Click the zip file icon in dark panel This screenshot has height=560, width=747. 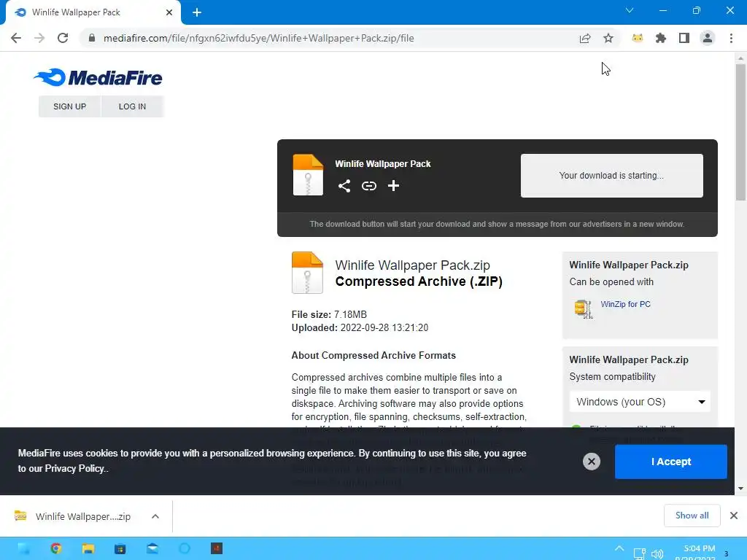pyautogui.click(x=308, y=175)
